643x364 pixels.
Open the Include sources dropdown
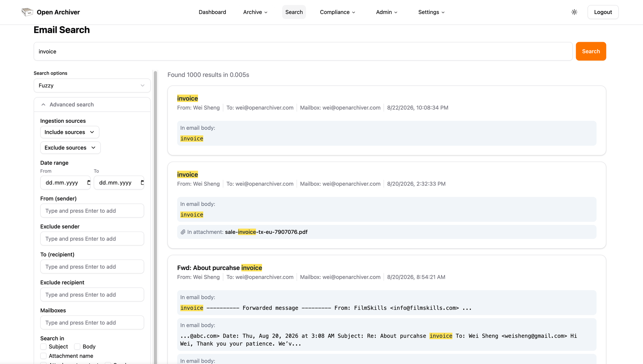pos(70,132)
